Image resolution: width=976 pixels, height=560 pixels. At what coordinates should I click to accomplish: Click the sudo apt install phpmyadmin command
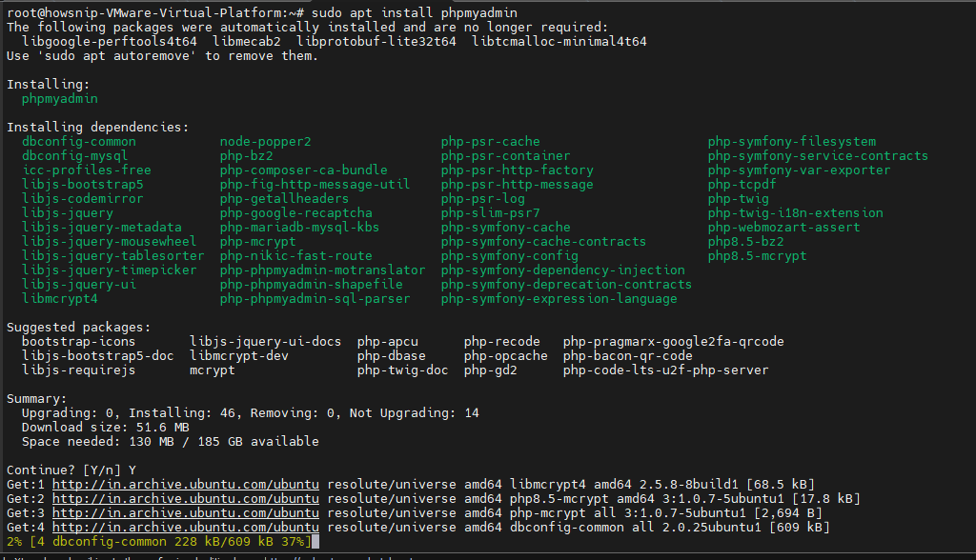click(415, 13)
